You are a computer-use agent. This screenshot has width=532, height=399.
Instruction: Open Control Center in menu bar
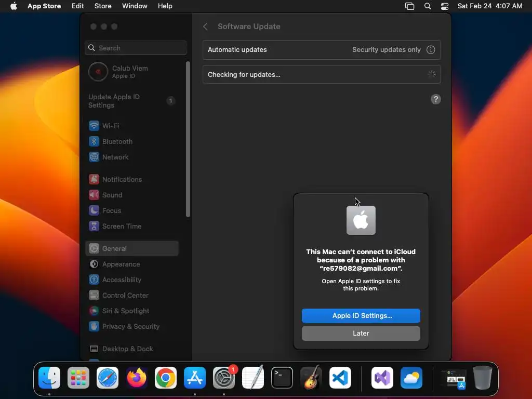click(445, 6)
